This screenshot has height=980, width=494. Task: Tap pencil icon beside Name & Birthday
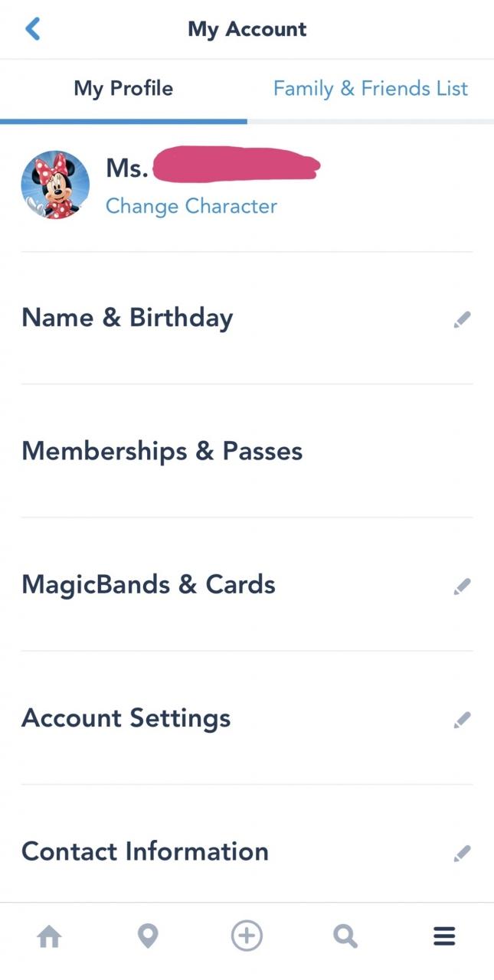pos(462,319)
